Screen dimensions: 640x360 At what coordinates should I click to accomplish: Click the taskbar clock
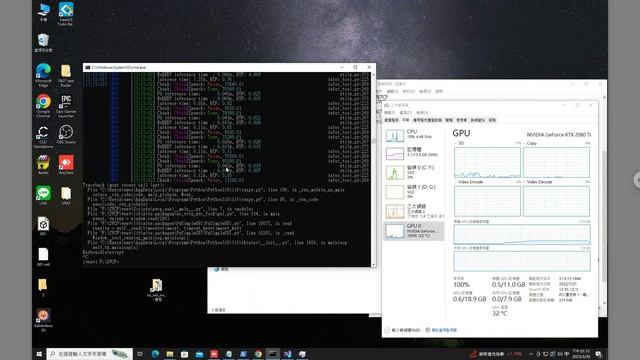[581, 354]
